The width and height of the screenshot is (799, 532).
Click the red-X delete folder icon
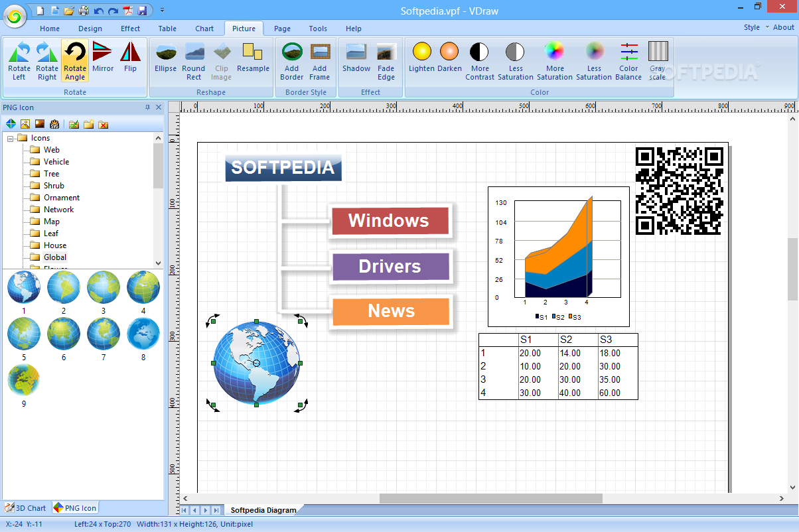104,124
